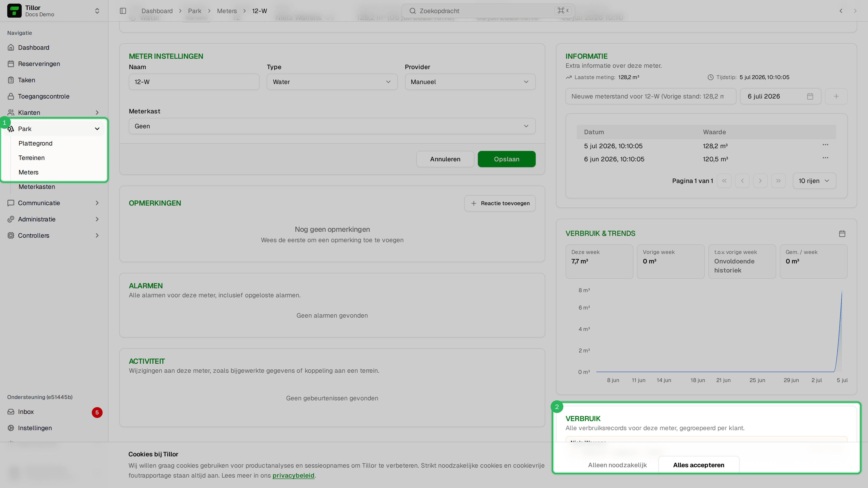
Task: Click the Reserveringen calendar icon
Action: pyautogui.click(x=11, y=64)
